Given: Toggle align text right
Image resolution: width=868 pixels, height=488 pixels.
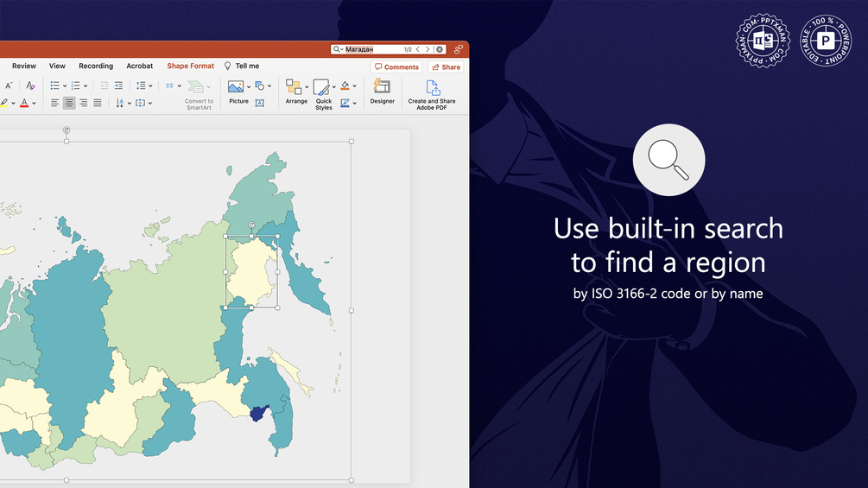Looking at the screenshot, I should (83, 103).
